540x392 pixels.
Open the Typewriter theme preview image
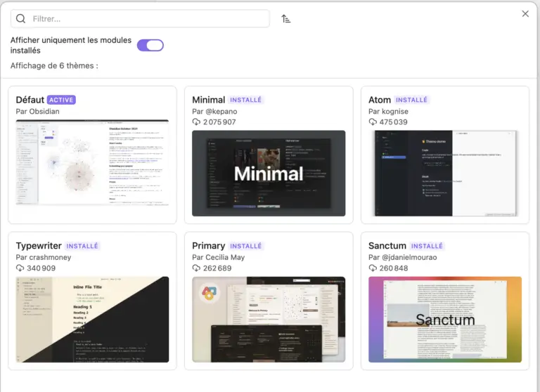92,319
